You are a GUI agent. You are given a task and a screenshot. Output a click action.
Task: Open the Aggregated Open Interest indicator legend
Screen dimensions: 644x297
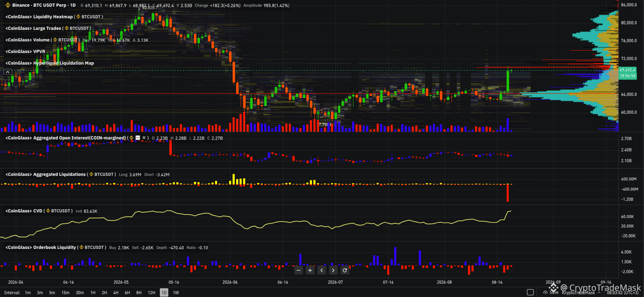pos(77,138)
